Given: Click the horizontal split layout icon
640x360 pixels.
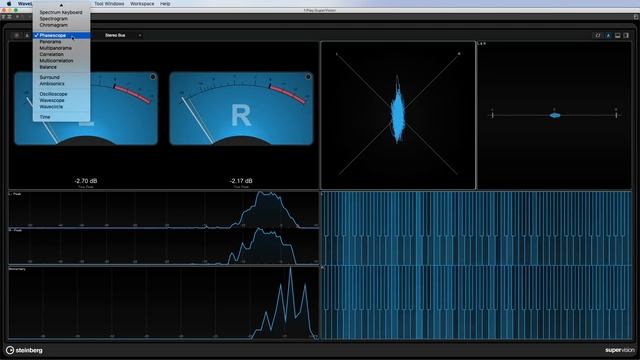Looking at the screenshot, I should tap(618, 36).
